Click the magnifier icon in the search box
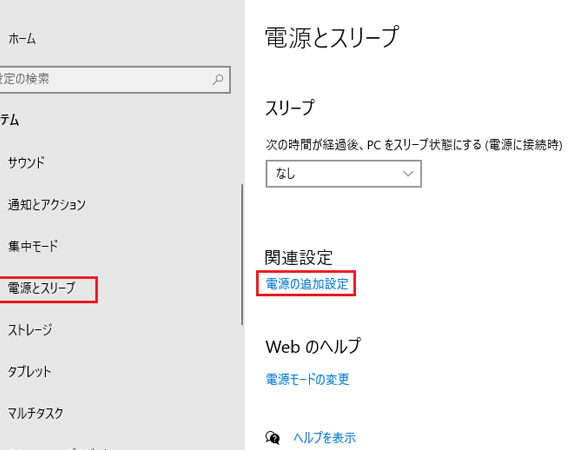Image resolution: width=585 pixels, height=450 pixels. pos(218,79)
